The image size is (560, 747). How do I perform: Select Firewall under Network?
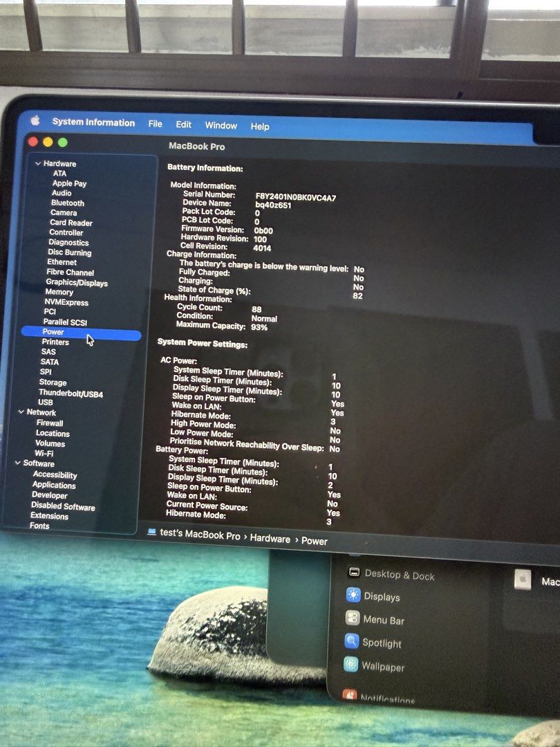tap(50, 423)
